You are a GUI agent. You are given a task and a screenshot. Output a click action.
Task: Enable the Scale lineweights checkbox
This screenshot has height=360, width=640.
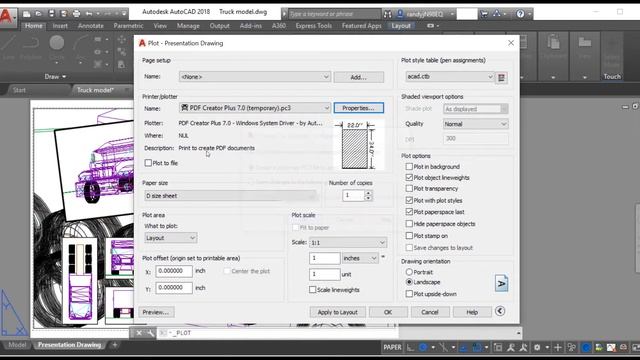[312, 290]
